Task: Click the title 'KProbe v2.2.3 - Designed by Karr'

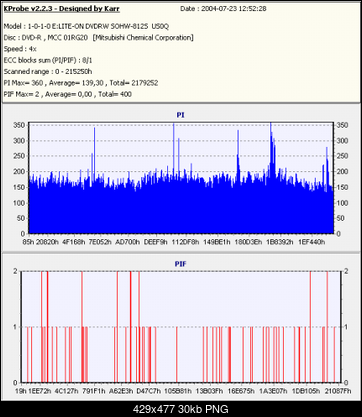Action: (x=62, y=9)
